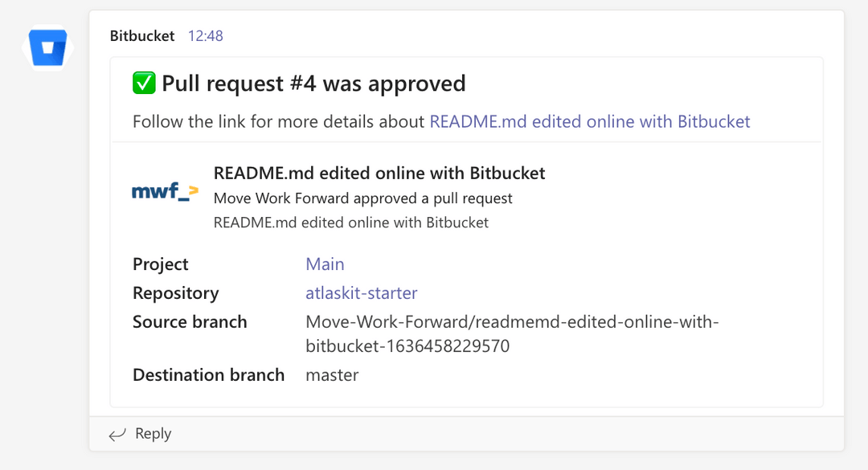Click the curved reply arrow at the bottom
Screen dimensions: 868x470
(117, 433)
